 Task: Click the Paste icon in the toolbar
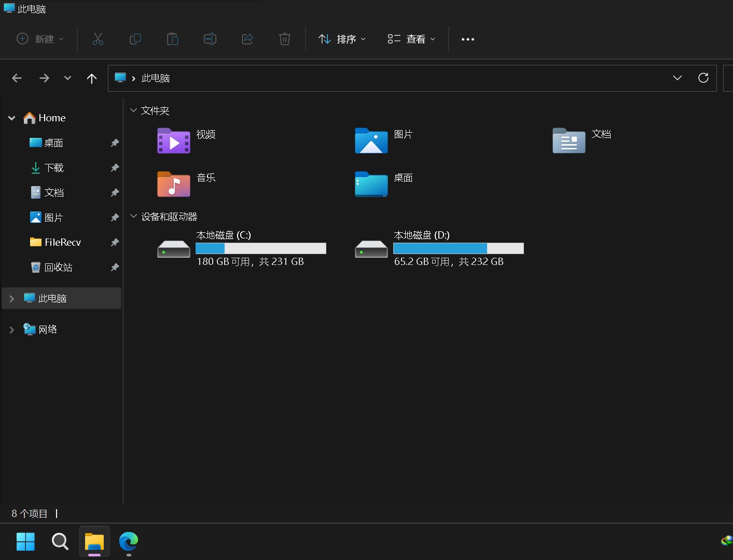coord(173,39)
